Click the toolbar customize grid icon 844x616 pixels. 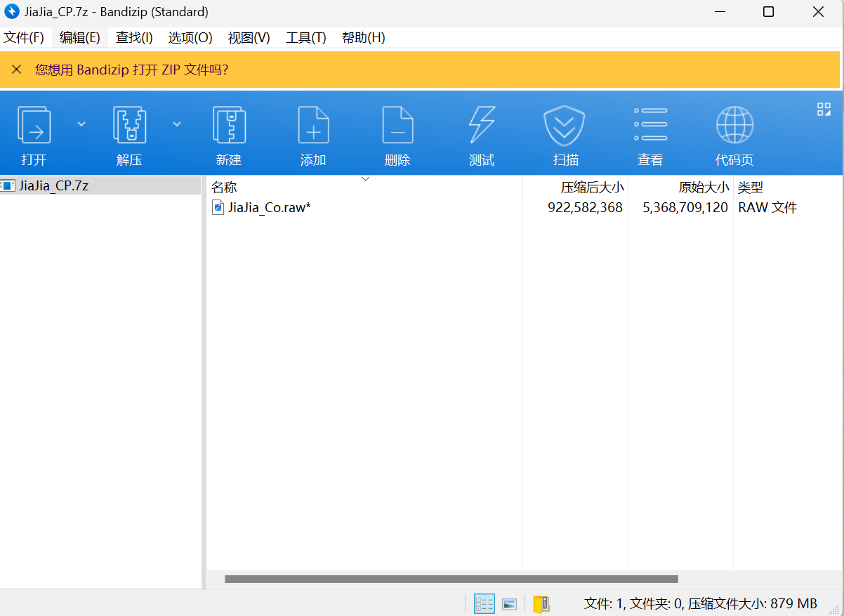coord(824,109)
